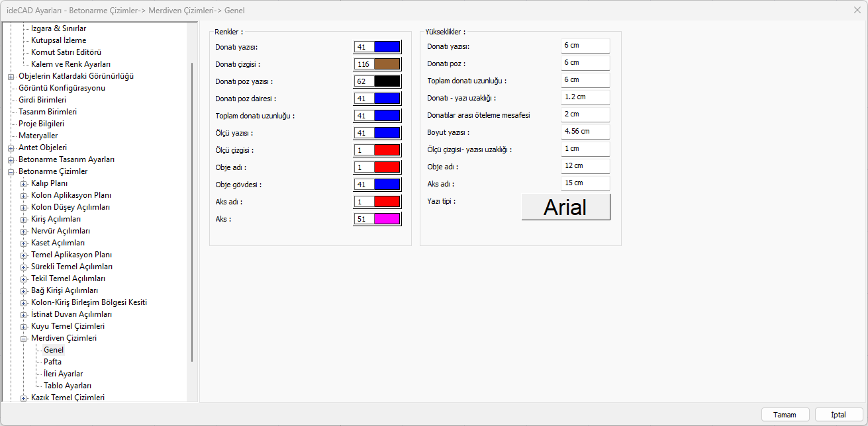Close the ideCAD Ayarları dialog window
This screenshot has width=868, height=426.
(x=857, y=10)
